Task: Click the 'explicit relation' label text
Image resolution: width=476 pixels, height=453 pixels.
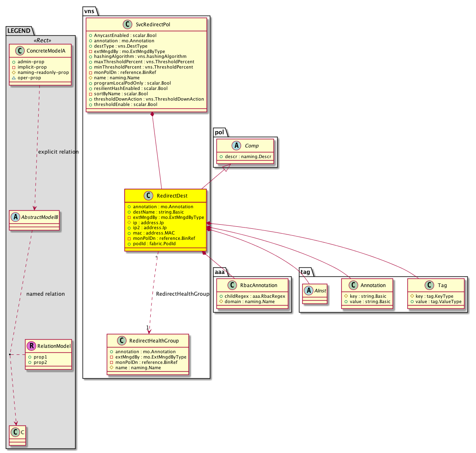Action: [x=58, y=152]
